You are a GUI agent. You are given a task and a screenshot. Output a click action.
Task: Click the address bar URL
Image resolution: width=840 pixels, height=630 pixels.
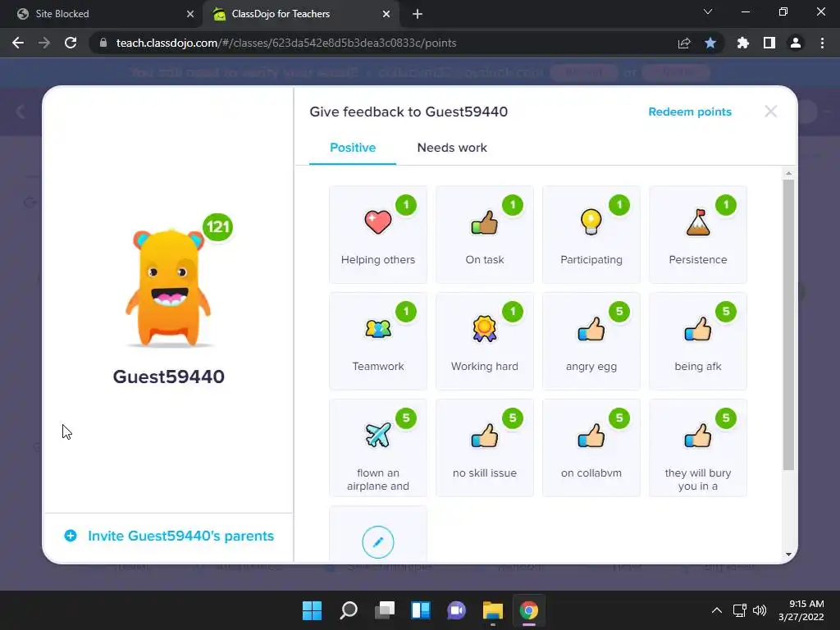coord(286,43)
